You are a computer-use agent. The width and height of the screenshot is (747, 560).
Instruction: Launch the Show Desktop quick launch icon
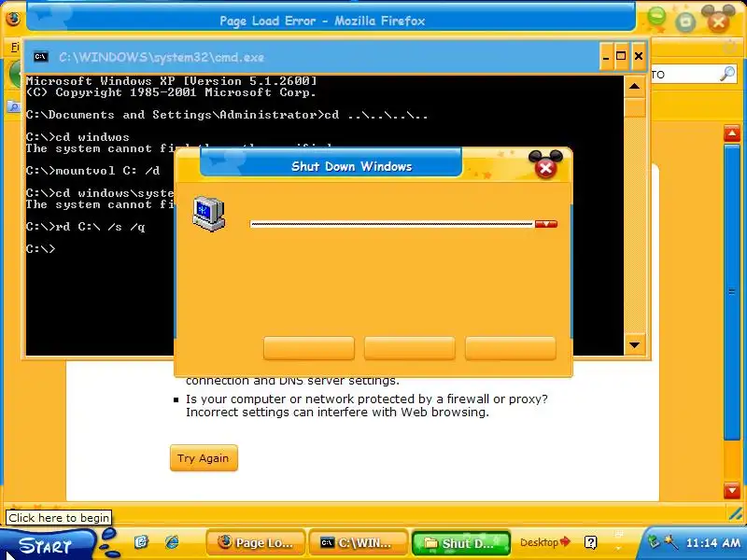tap(142, 542)
